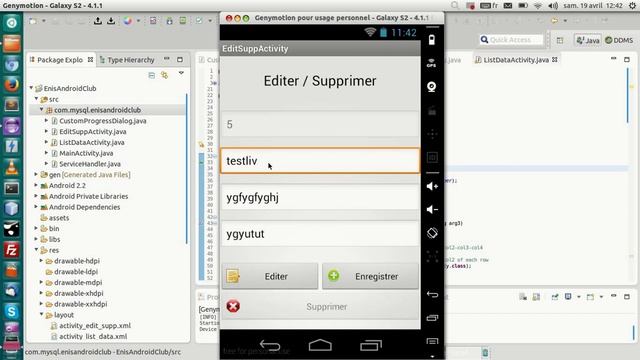Click Genymotion volume down button

(432, 209)
